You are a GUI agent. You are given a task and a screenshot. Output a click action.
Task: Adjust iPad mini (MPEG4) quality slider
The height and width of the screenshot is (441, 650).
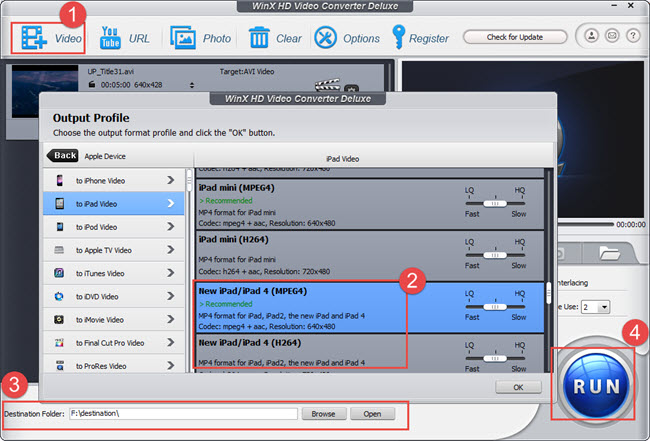tap(495, 204)
